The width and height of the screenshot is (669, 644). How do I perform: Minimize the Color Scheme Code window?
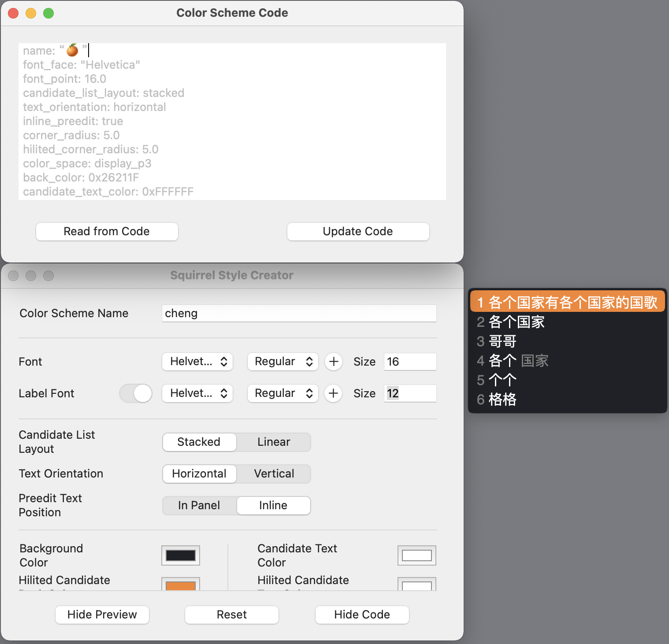pos(31,13)
